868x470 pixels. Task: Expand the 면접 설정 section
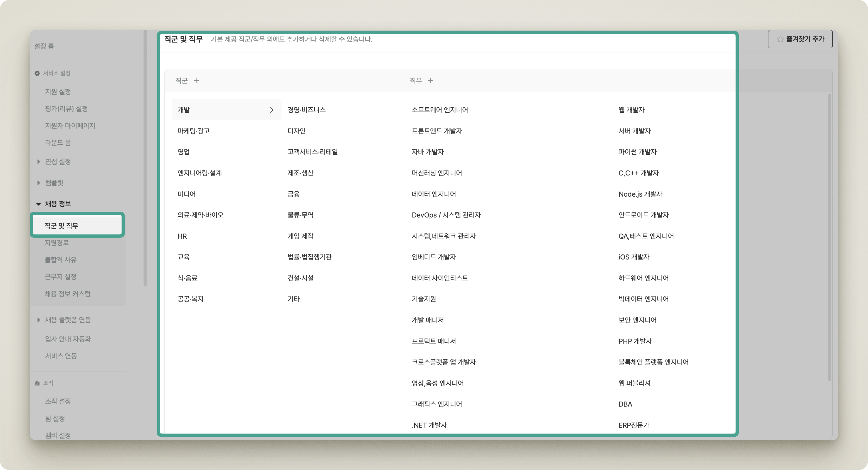tap(38, 162)
